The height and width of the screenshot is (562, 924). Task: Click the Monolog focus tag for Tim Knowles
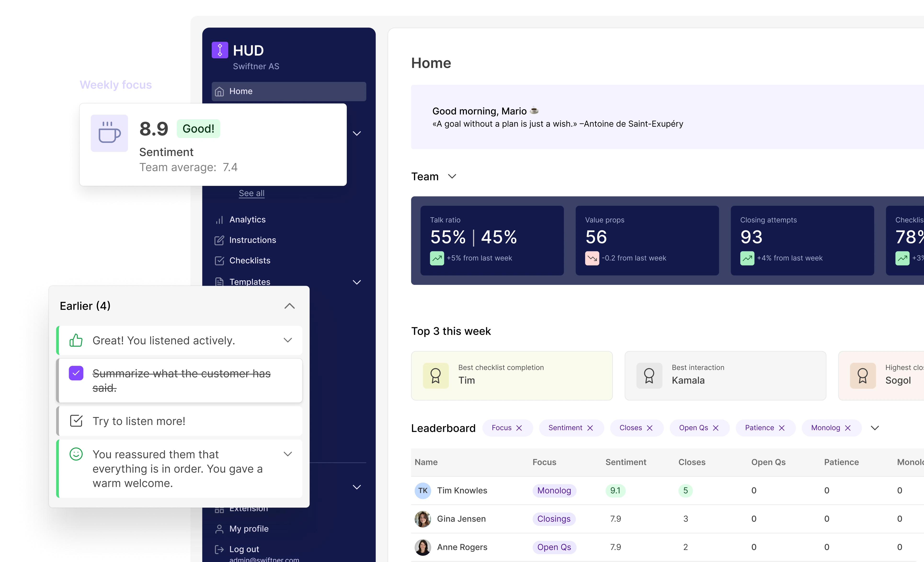554,491
